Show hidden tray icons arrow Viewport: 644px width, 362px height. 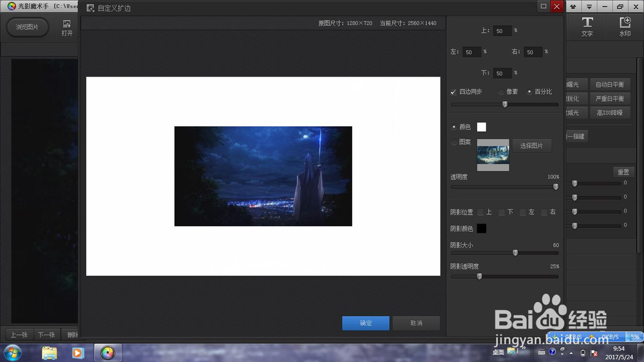click(571, 352)
